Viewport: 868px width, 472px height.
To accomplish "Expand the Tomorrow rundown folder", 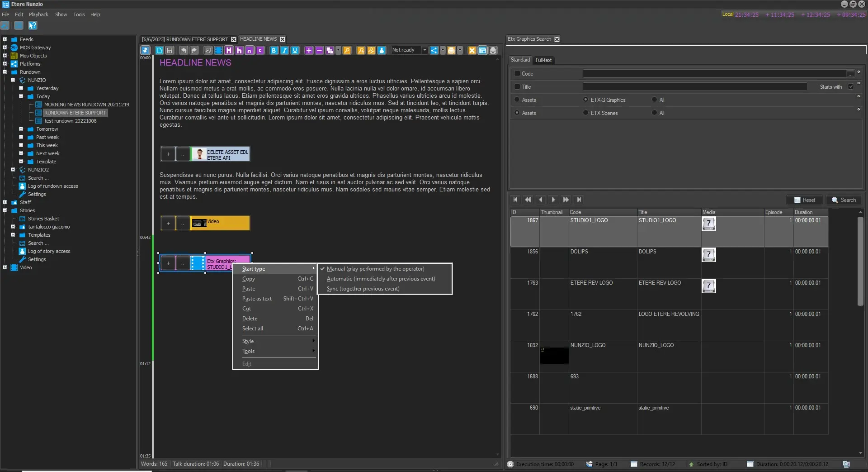I will pos(21,129).
